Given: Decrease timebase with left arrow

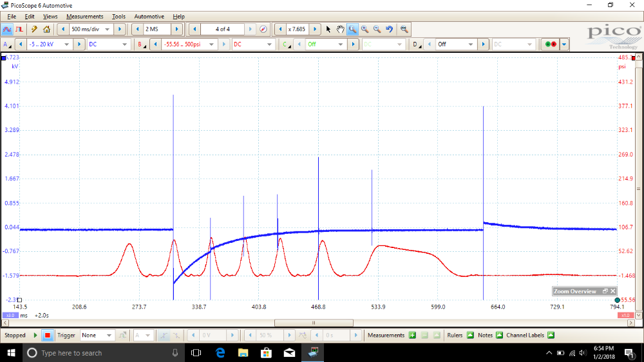Looking at the screenshot, I should pos(63,29).
